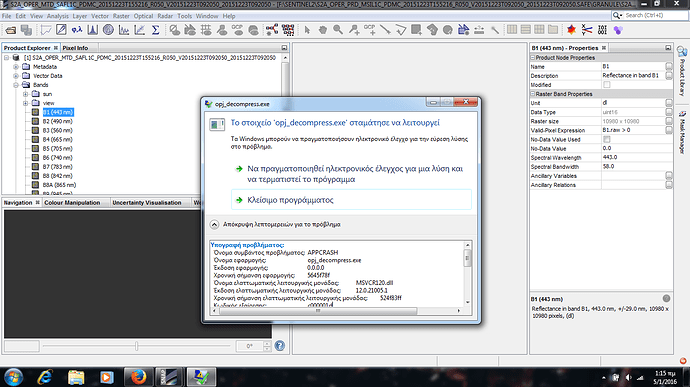The width and height of the screenshot is (690, 387).
Task: Open the Analysis menu
Action: tap(58, 16)
